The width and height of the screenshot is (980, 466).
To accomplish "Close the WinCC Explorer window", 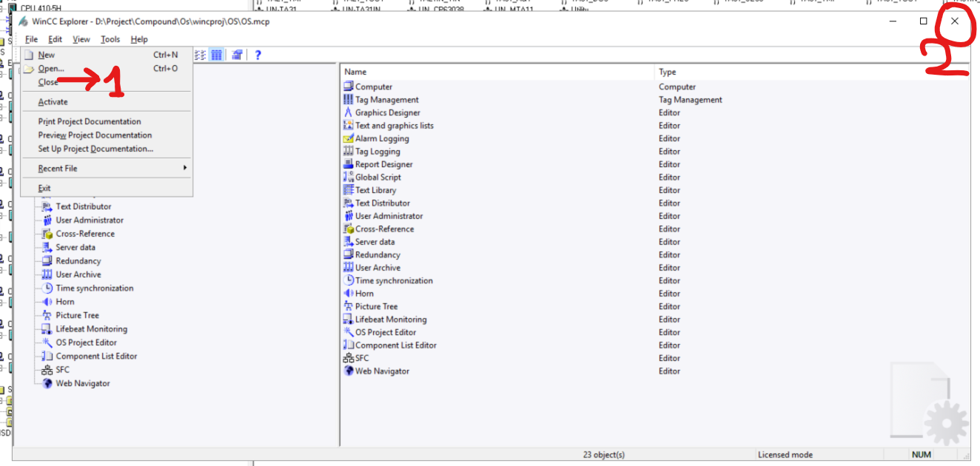I will [955, 21].
